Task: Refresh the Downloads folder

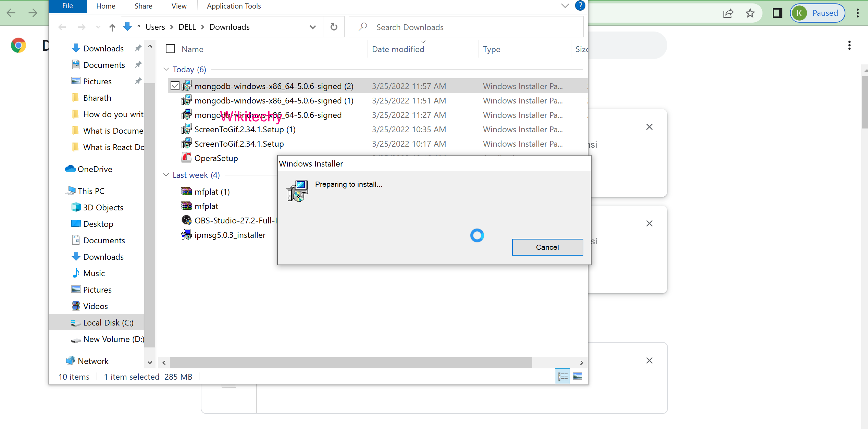Action: click(x=334, y=27)
